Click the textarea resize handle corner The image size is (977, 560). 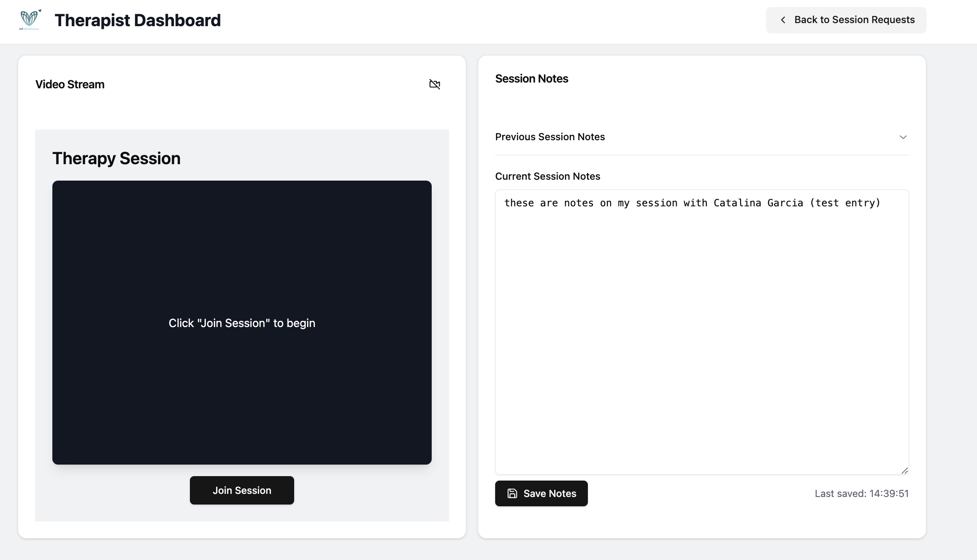point(905,470)
